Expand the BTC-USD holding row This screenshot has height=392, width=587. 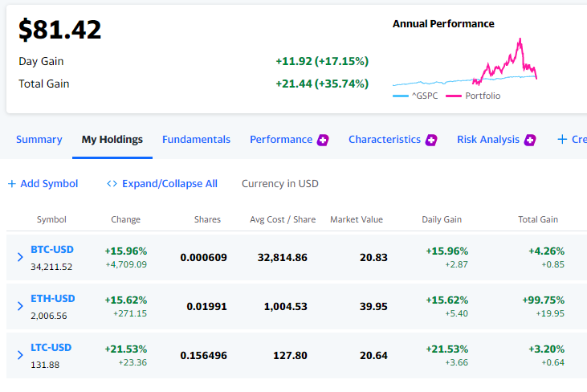pyautogui.click(x=20, y=257)
